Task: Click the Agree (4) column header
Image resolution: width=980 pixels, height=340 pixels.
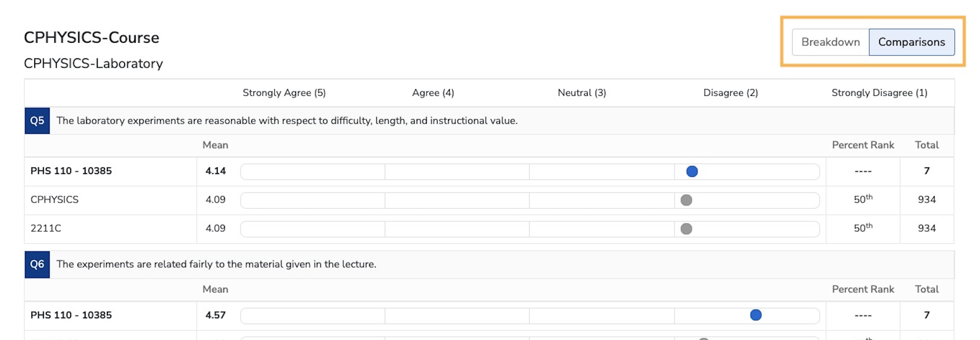Action: pyautogui.click(x=433, y=93)
